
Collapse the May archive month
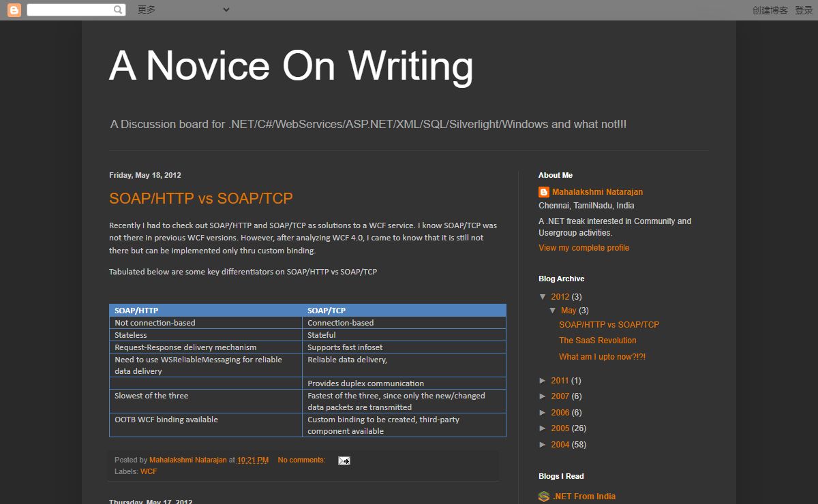tap(553, 311)
